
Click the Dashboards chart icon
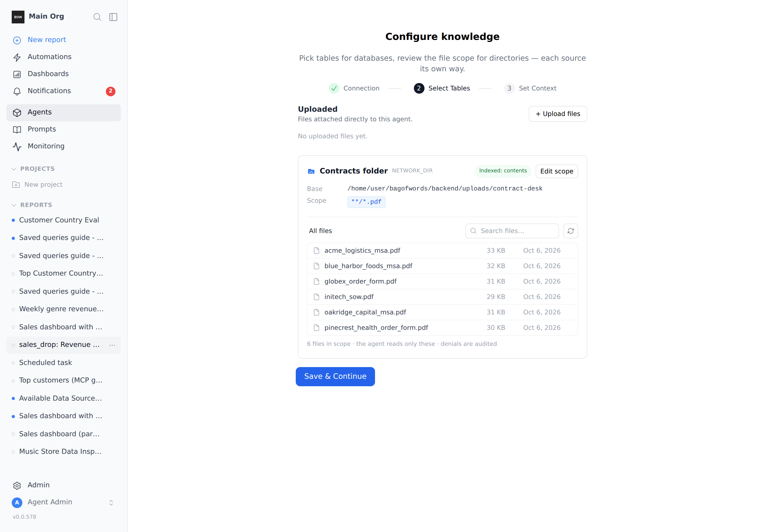pos(17,74)
